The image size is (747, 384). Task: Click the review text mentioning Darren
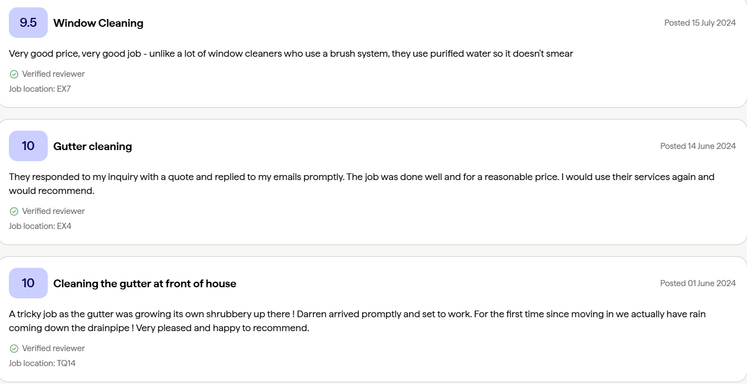[x=357, y=321]
